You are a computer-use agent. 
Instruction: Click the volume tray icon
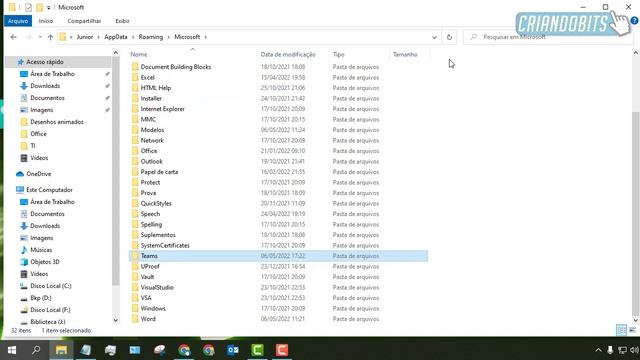click(x=634, y=350)
